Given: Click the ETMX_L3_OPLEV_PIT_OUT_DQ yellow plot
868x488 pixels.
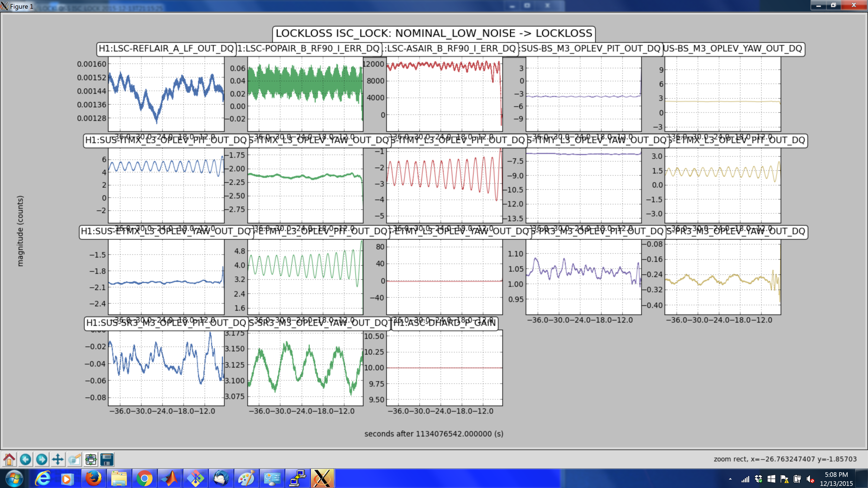Looking at the screenshot, I should tap(723, 185).
